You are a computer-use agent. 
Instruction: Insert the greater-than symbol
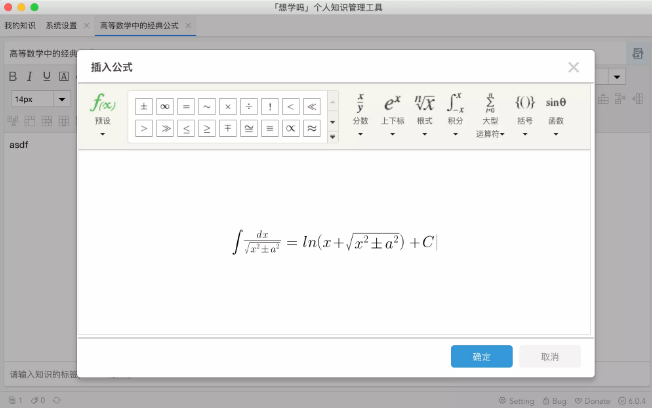pyautogui.click(x=144, y=129)
